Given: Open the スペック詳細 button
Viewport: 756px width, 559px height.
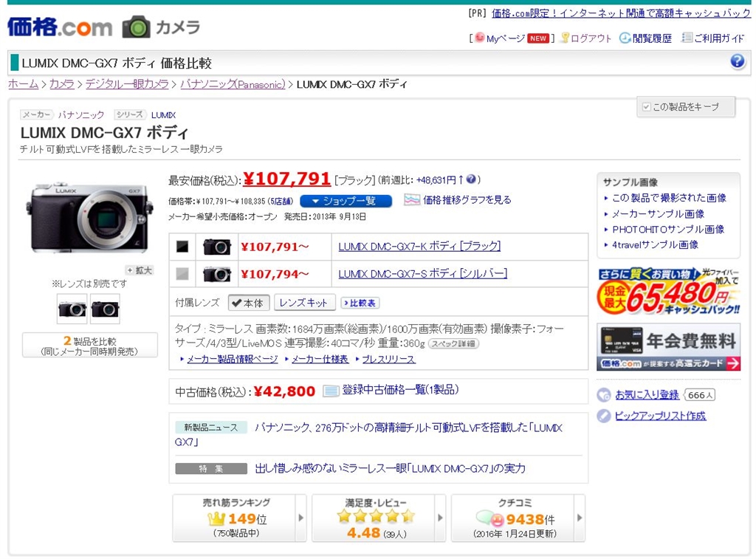Looking at the screenshot, I should [453, 344].
